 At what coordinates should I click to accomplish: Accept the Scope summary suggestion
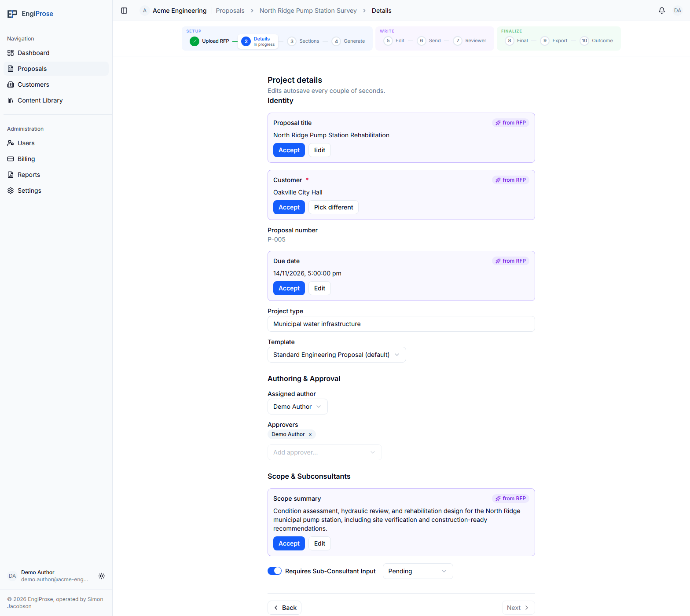289,543
